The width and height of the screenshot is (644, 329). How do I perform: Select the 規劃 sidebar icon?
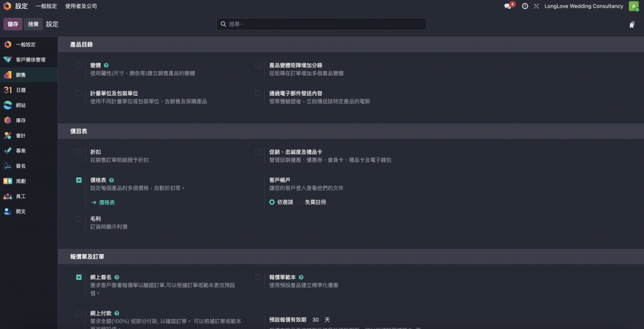(8, 181)
